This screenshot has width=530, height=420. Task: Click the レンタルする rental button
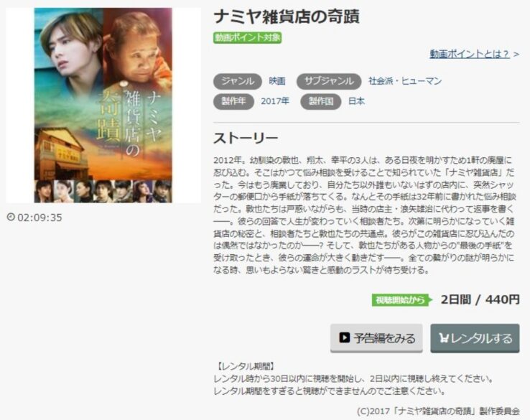(475, 338)
